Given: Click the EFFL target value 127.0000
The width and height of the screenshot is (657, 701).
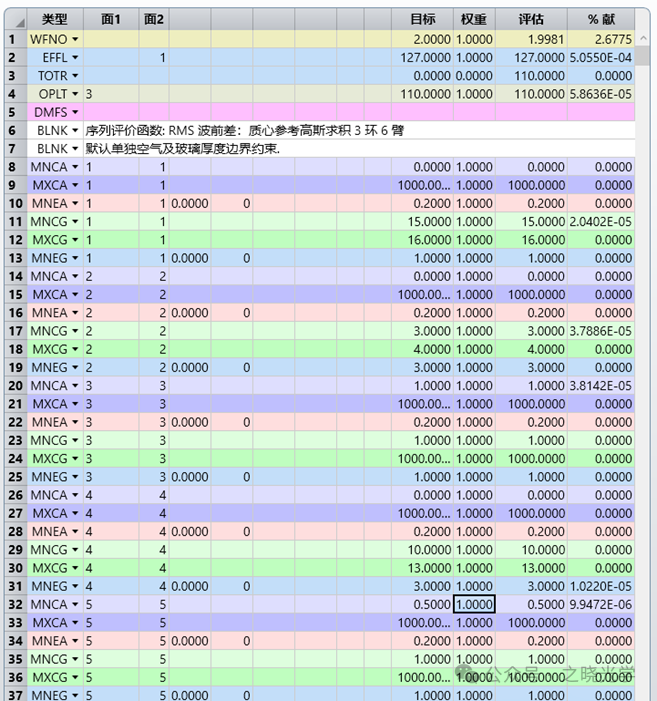Looking at the screenshot, I should (x=423, y=58).
